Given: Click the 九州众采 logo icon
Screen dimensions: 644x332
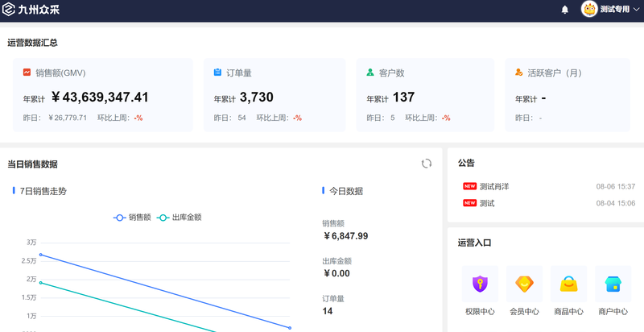Looking at the screenshot, I should [8, 9].
